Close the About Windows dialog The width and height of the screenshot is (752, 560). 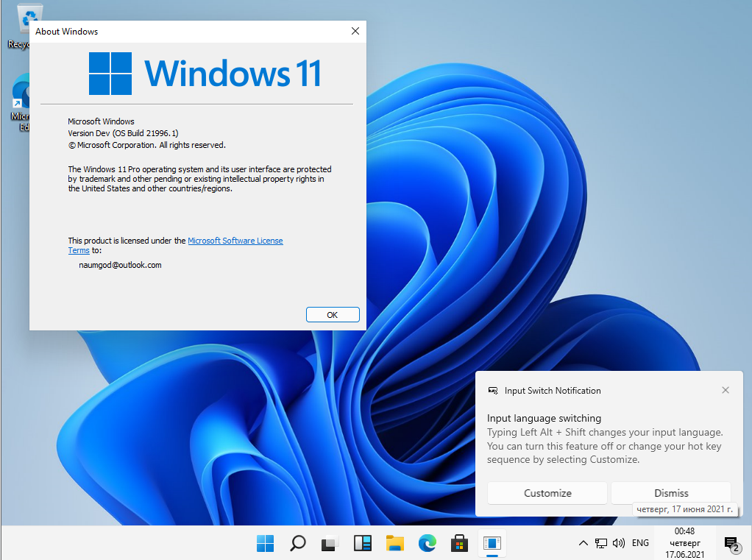point(355,31)
